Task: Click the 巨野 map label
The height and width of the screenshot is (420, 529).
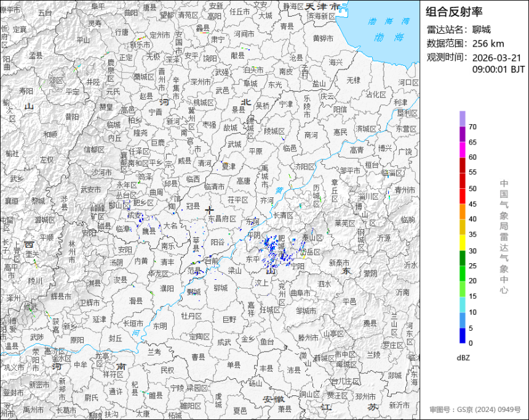Action: (x=229, y=319)
